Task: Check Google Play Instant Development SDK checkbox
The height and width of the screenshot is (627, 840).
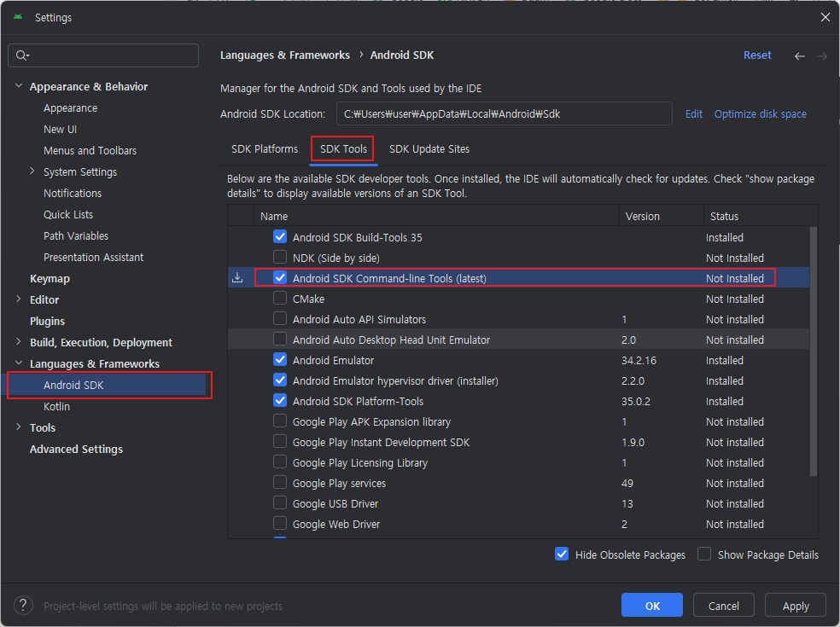Action: tap(280, 441)
